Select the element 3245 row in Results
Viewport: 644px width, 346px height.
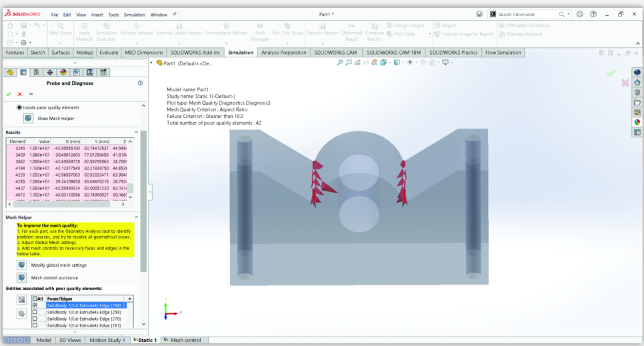tap(67, 148)
